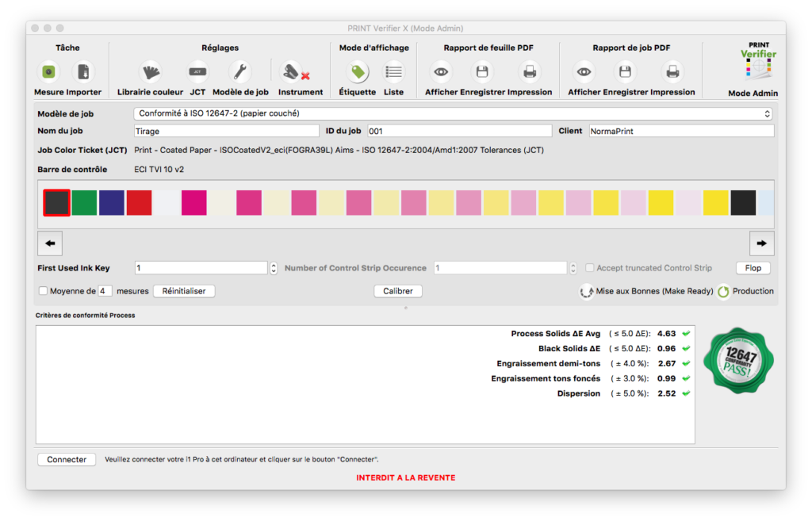
Task: Switch to Étiquette display mode
Action: coord(358,73)
